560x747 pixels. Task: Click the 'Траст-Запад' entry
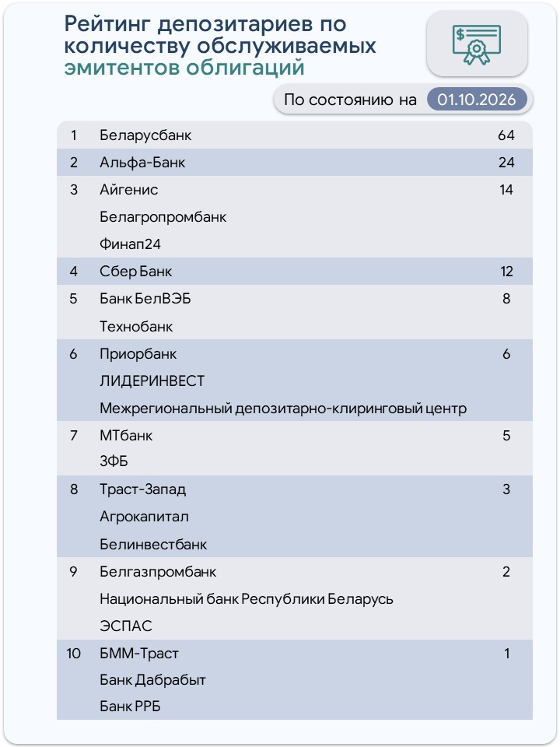(143, 489)
